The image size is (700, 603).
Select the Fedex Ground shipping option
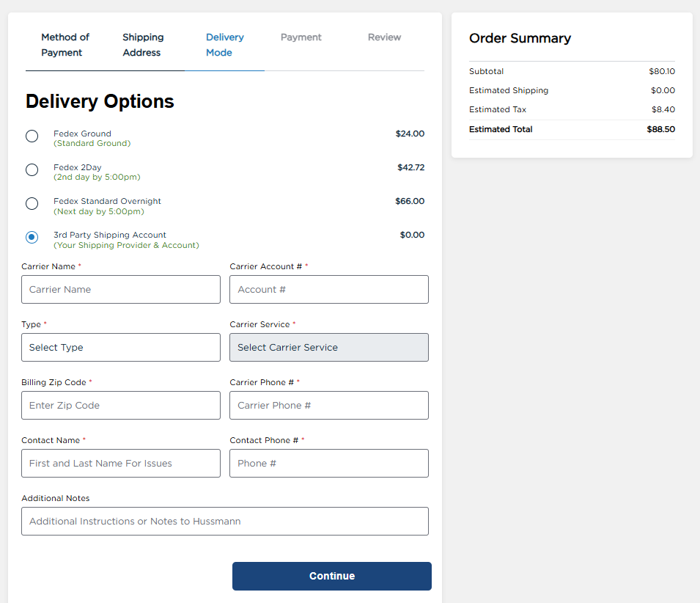tap(32, 136)
